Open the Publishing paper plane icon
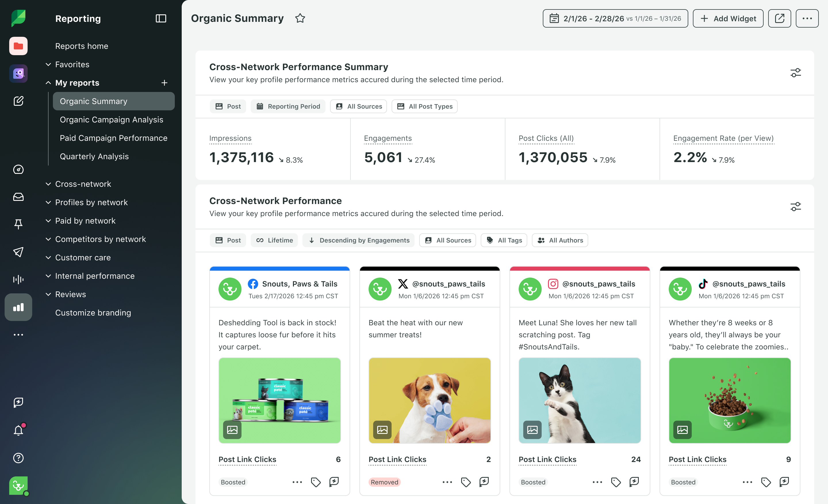This screenshot has width=828, height=504. coord(18,252)
